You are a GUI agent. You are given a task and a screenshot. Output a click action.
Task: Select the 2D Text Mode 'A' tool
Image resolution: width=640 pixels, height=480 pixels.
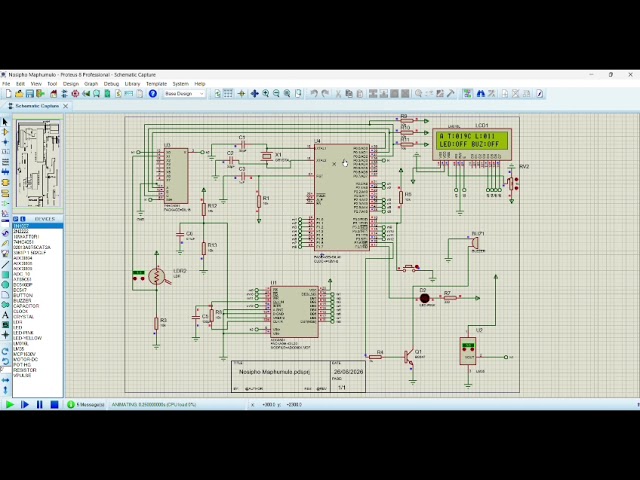tap(5, 315)
